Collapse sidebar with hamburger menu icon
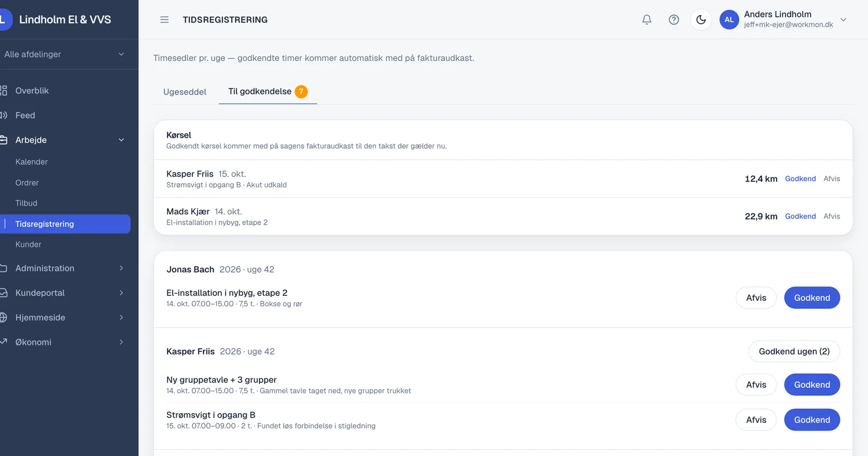The width and height of the screenshot is (868, 456). [x=164, y=20]
